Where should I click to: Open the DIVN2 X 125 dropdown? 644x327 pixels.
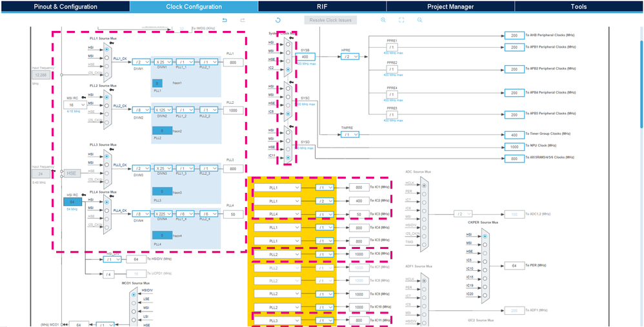pos(163,110)
